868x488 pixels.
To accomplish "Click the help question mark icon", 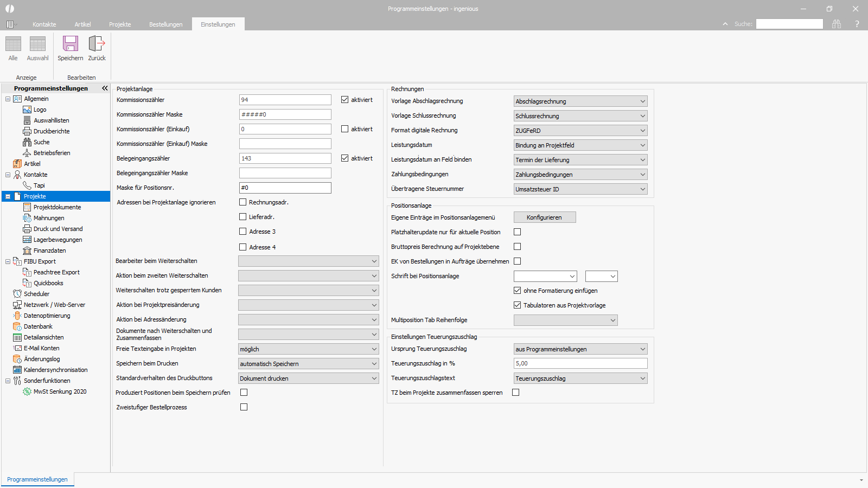I will [857, 24].
